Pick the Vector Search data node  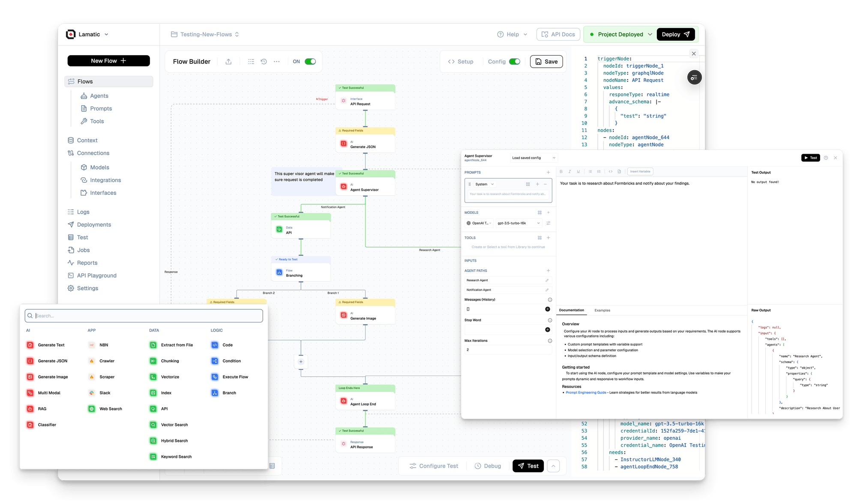pos(174,425)
